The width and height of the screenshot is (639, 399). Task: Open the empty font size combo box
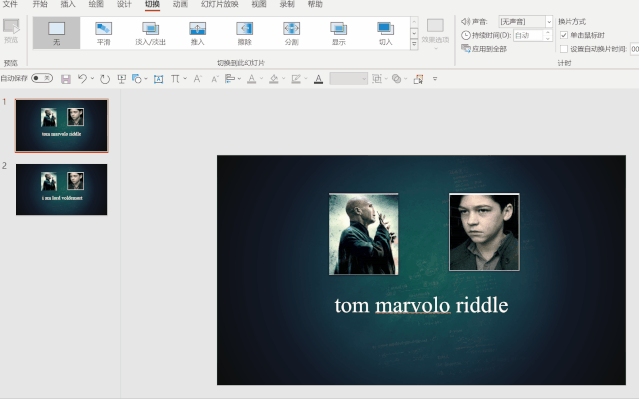click(x=348, y=79)
